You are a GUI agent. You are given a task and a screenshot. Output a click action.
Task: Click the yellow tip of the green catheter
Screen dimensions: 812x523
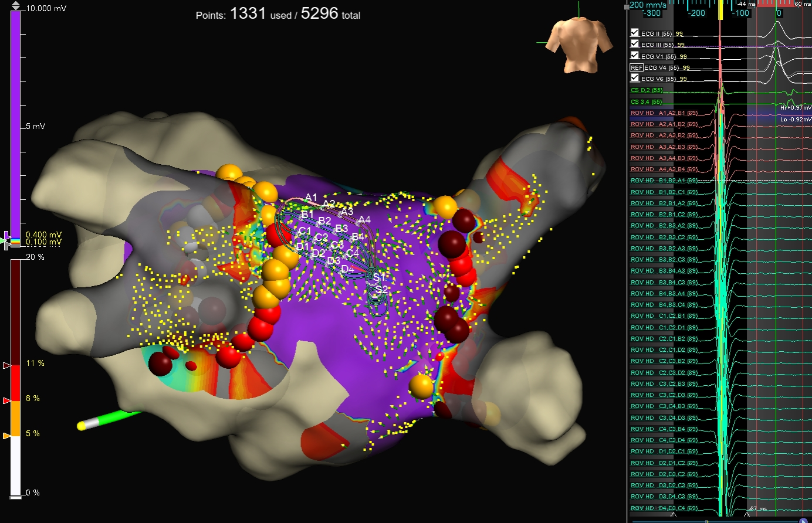[82, 426]
